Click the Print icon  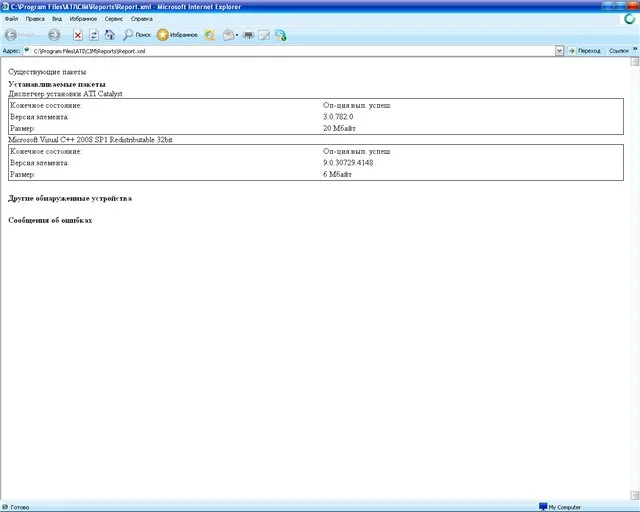(x=248, y=36)
